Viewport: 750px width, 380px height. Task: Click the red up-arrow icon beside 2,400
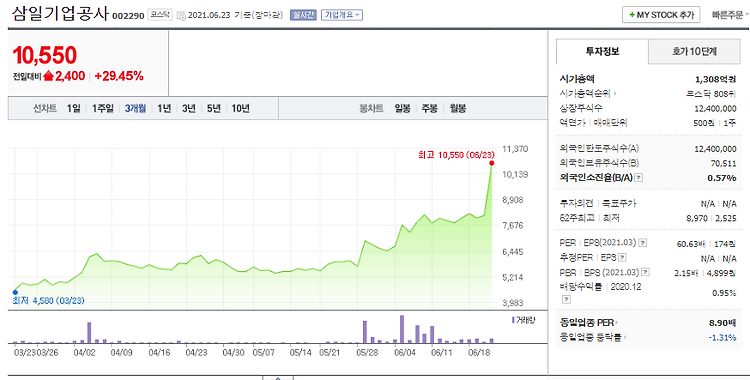tap(48, 76)
